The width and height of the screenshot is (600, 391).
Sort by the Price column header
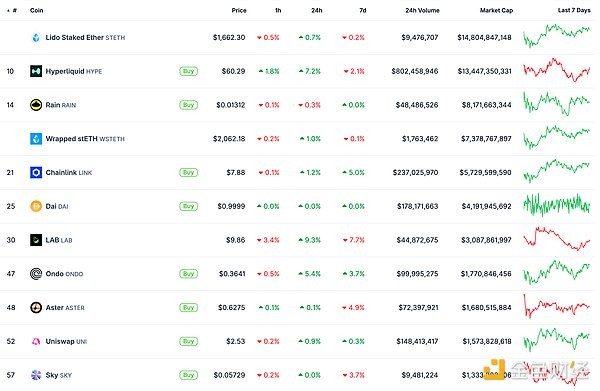pos(239,10)
